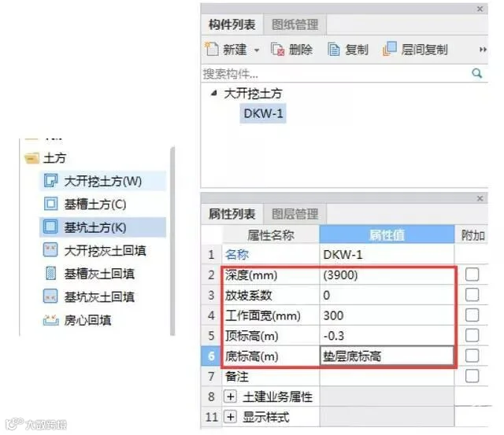The width and height of the screenshot is (504, 435).
Task: Click the 属性值 column header
Action: 387,234
